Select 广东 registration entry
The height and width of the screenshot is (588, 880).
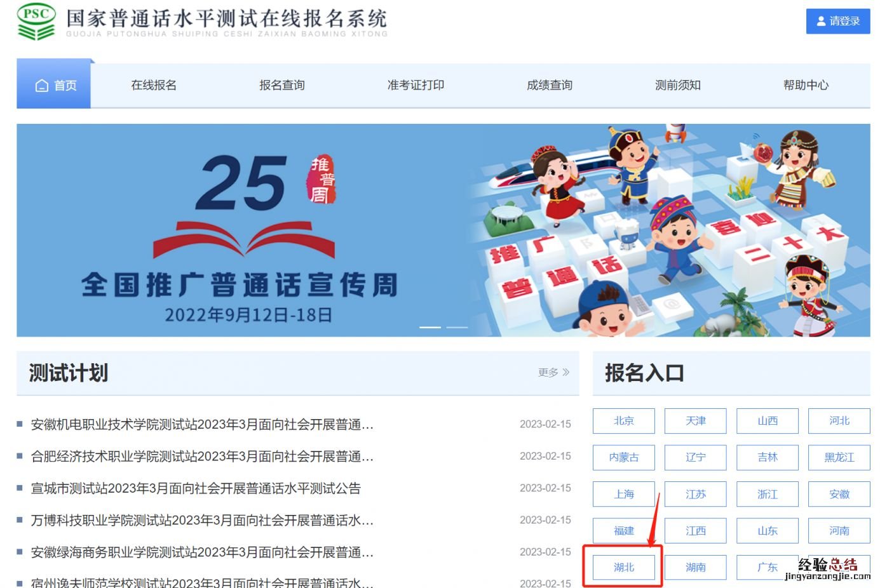(768, 567)
